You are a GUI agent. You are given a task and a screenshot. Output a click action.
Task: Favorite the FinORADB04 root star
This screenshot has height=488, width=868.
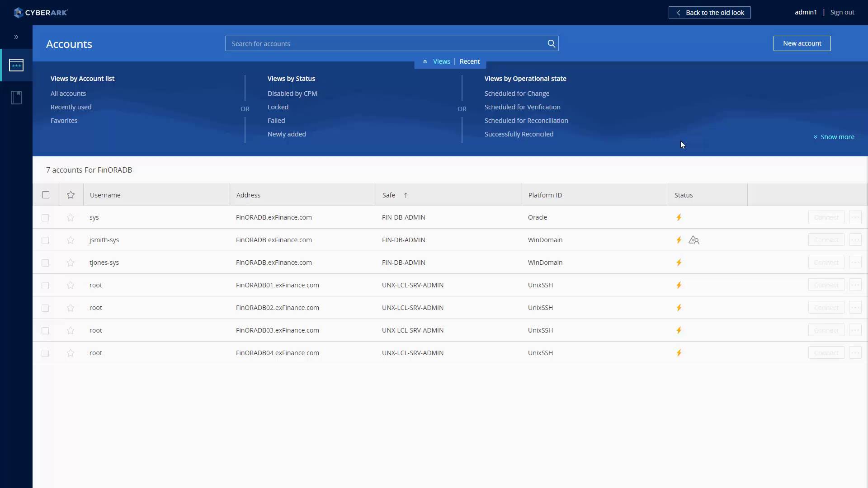coord(71,353)
